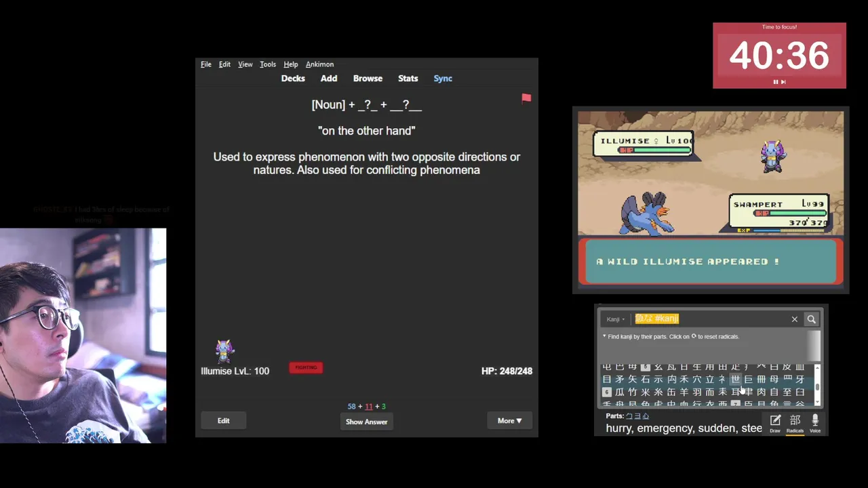The width and height of the screenshot is (868, 488).
Task: Open the Ankimon menu
Action: pyautogui.click(x=319, y=64)
